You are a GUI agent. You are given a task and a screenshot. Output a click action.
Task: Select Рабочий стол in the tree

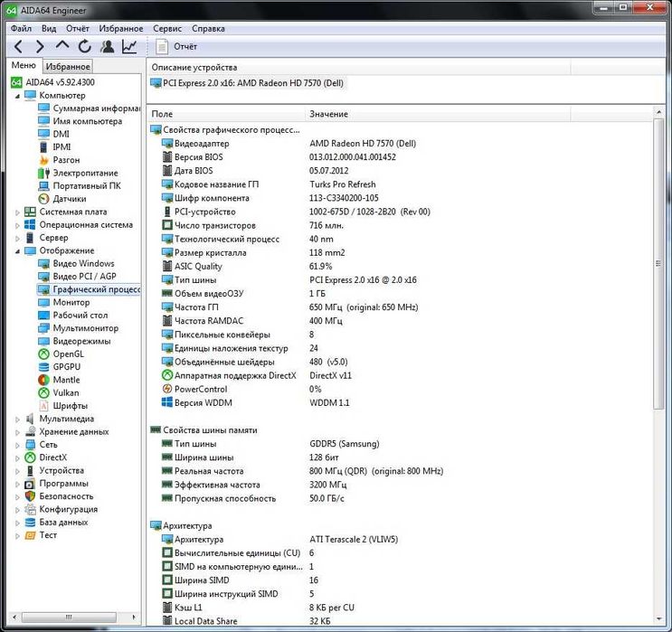tap(80, 316)
